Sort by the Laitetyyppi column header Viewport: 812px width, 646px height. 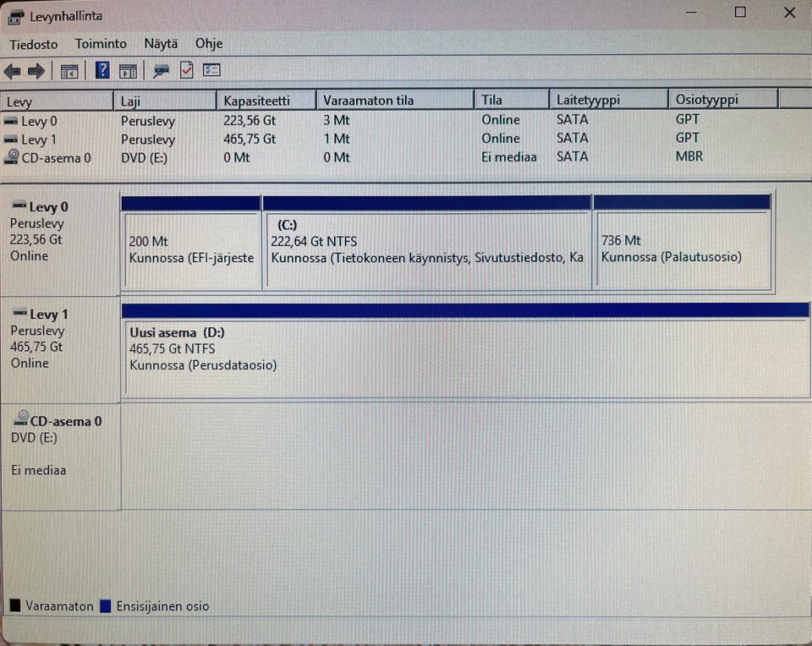point(609,99)
